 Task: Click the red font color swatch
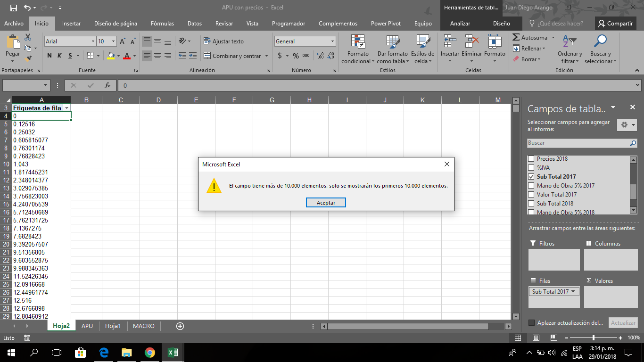pos(126,56)
